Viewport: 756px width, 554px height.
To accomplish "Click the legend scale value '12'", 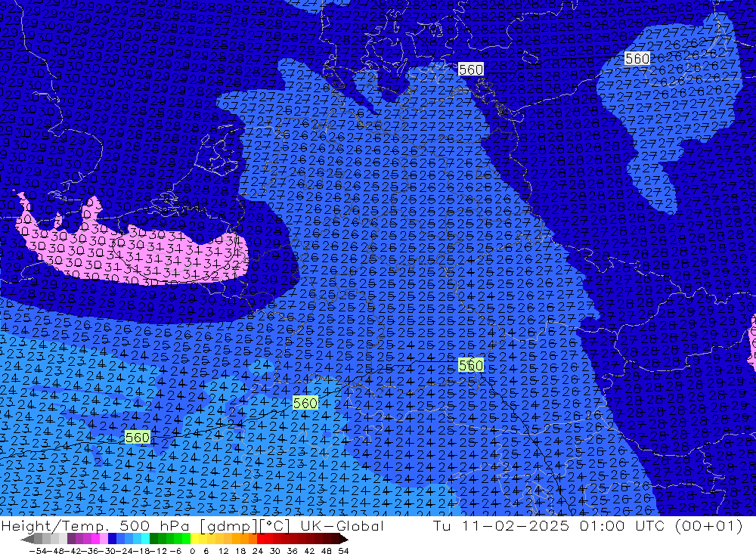I will [x=224, y=551].
